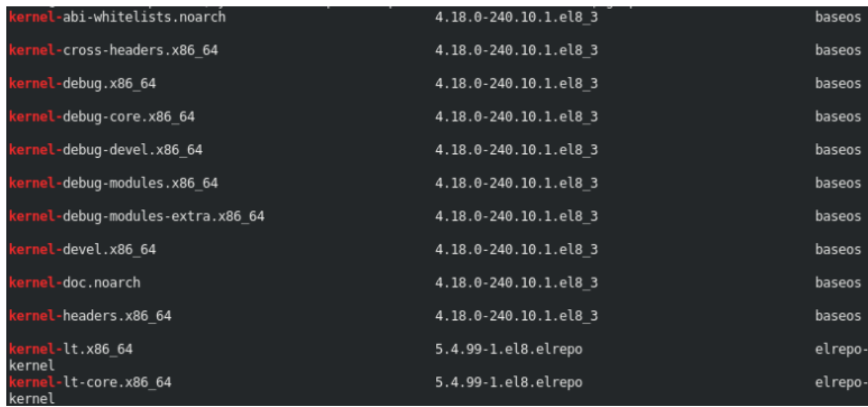This screenshot has height=407, width=868.
Task: Select kernel-cross-headers.x86_64 package text
Action: tap(113, 50)
